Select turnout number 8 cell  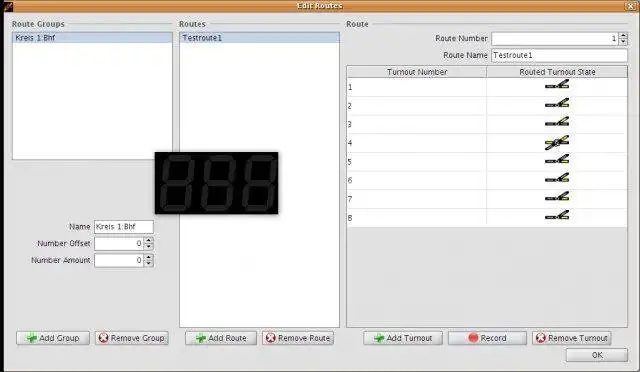pyautogui.click(x=417, y=218)
